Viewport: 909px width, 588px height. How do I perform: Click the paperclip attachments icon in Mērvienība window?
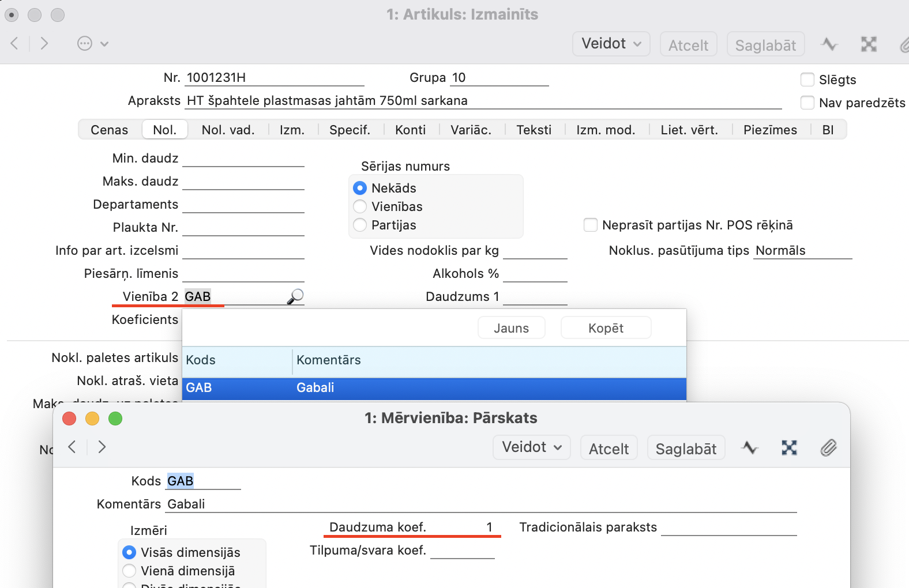(828, 448)
